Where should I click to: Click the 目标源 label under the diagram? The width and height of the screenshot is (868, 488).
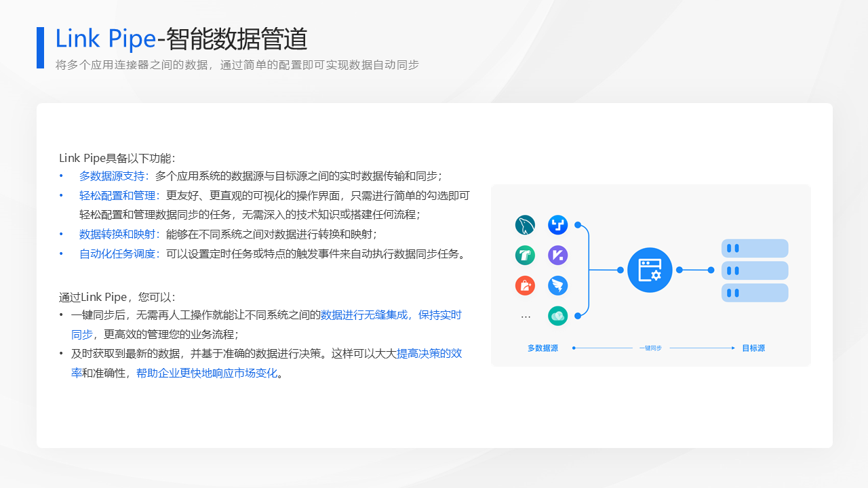point(753,348)
